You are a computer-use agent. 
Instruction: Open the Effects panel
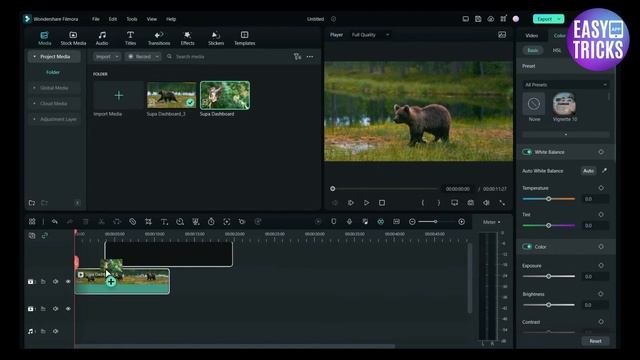pyautogui.click(x=187, y=38)
